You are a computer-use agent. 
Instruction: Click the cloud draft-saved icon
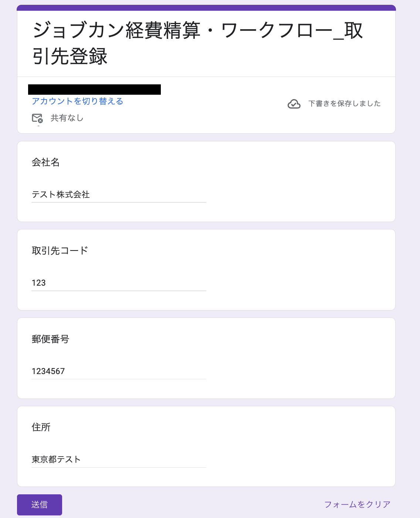(x=294, y=104)
